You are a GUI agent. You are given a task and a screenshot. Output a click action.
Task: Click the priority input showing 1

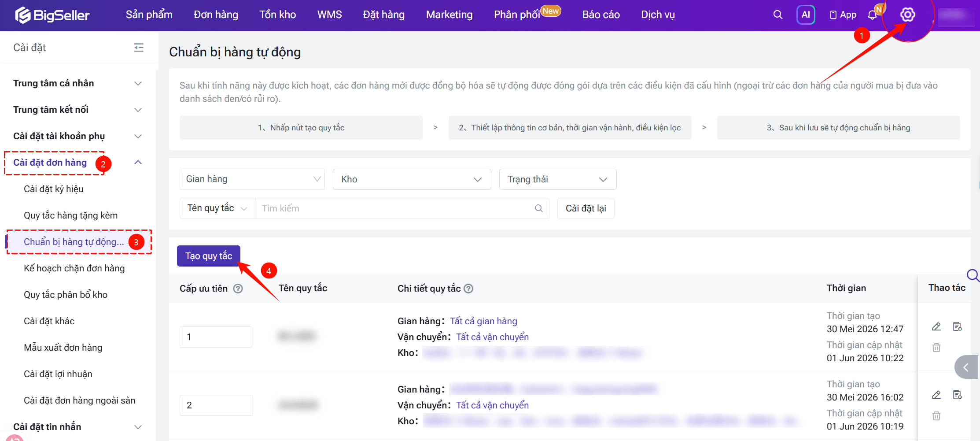click(216, 337)
